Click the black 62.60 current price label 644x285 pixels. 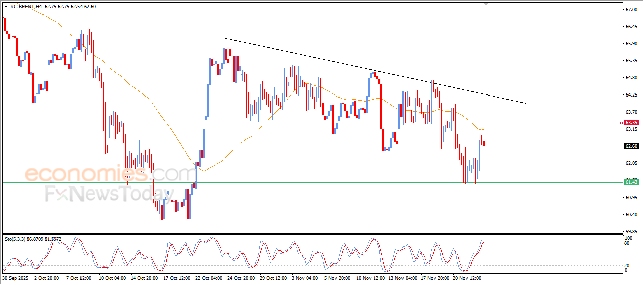(x=631, y=146)
